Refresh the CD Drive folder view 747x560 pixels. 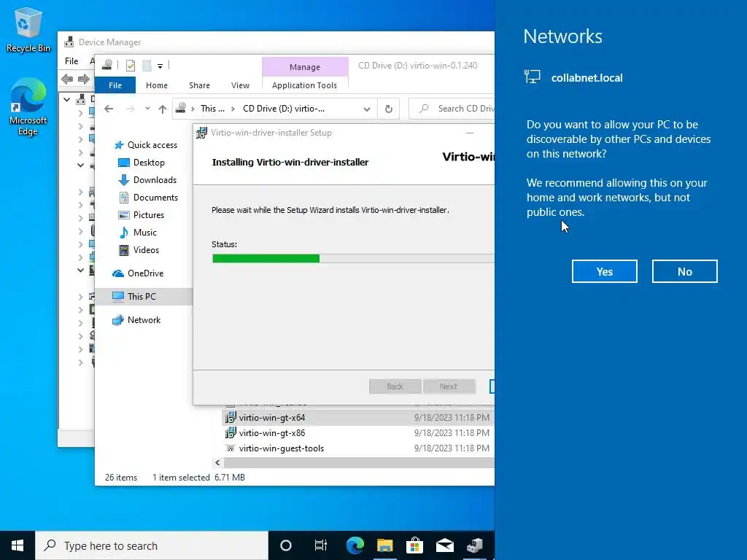(388, 109)
